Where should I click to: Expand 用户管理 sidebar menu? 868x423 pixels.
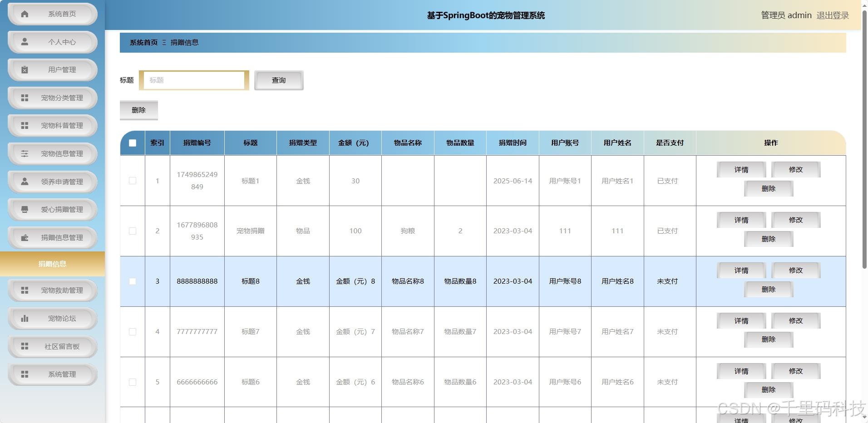[x=53, y=70]
